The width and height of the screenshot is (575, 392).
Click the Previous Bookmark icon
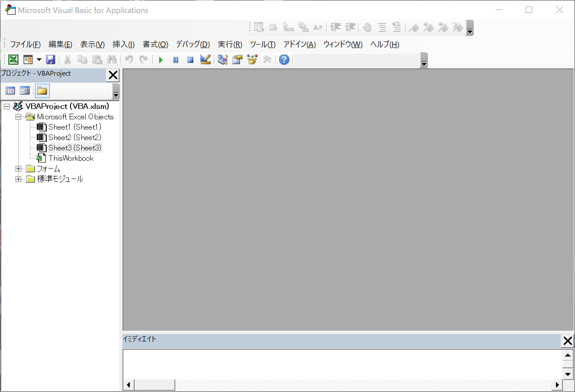(443, 27)
